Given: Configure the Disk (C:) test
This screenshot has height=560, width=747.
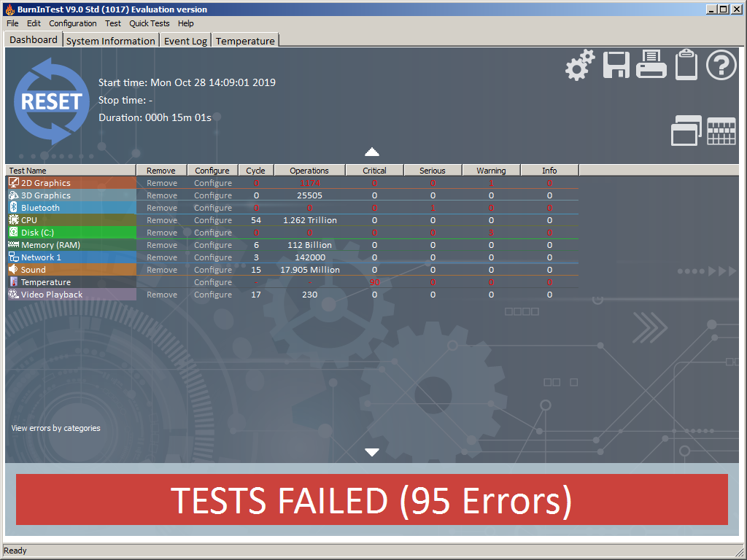Looking at the screenshot, I should pos(213,233).
